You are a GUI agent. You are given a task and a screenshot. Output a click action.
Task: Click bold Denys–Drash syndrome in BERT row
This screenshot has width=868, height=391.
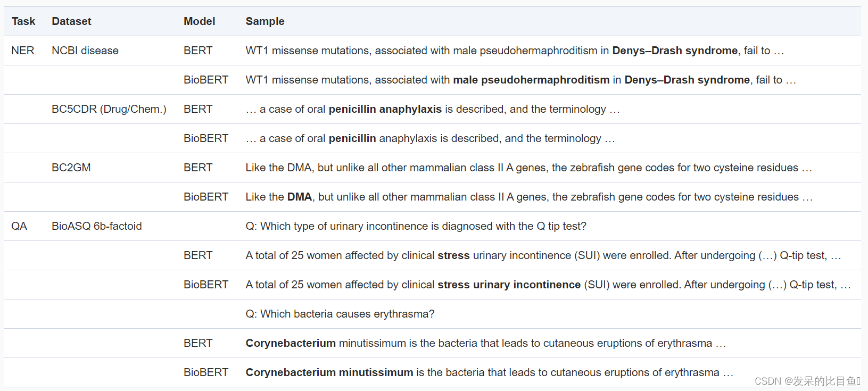click(675, 51)
